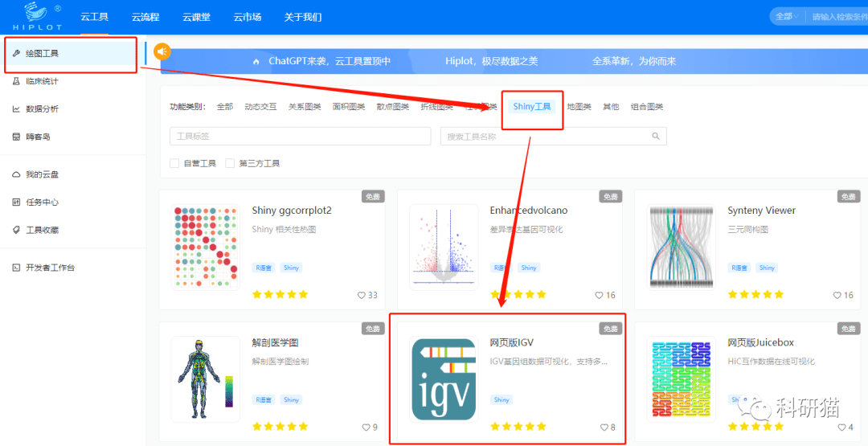The height and width of the screenshot is (446, 868).
Task: Click the five-star rating on Enhancedvolcano
Action: (518, 295)
